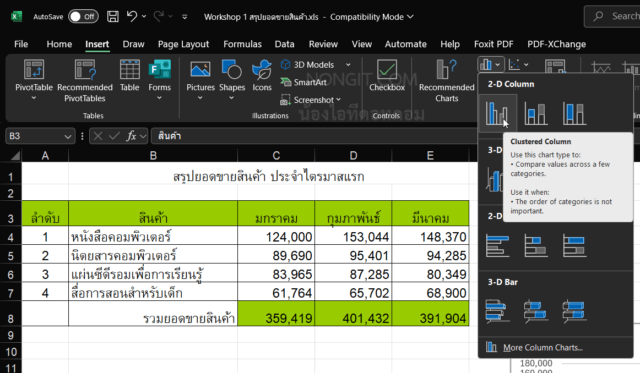
Task: Click the Icons button
Action: (262, 75)
